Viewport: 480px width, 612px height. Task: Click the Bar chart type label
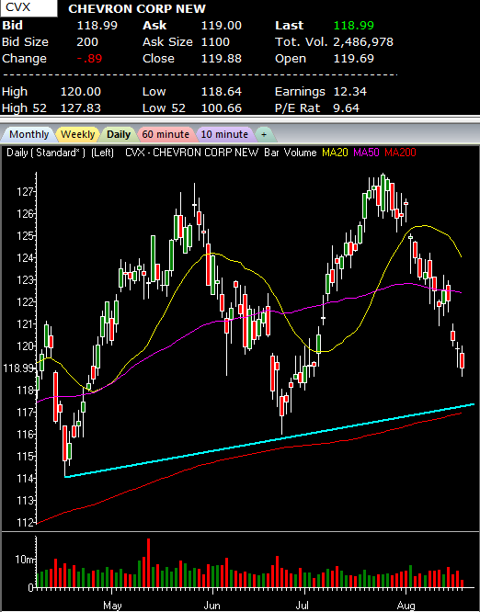click(271, 153)
